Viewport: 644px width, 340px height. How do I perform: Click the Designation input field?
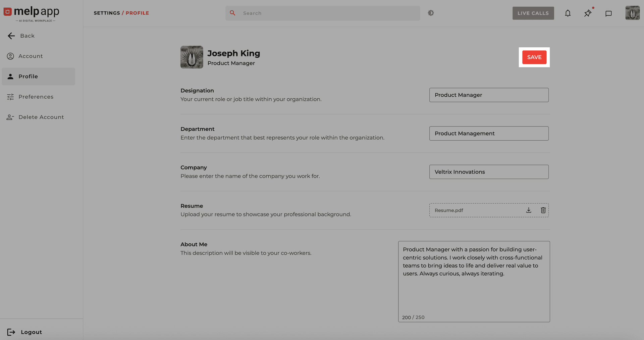[489, 95]
